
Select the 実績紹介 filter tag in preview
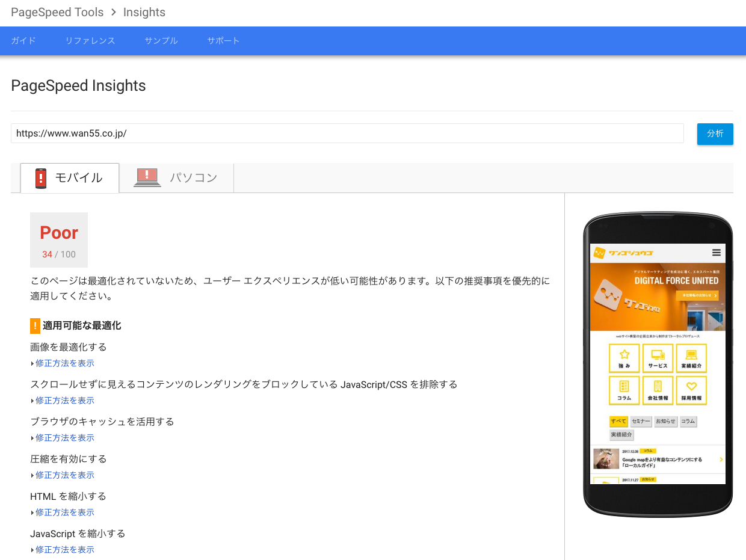(622, 435)
